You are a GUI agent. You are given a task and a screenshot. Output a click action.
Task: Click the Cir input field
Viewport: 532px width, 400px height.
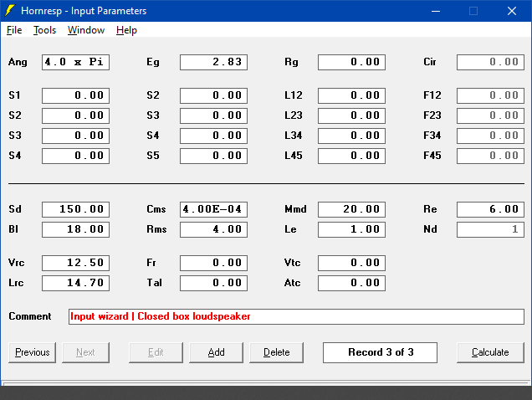(490, 62)
